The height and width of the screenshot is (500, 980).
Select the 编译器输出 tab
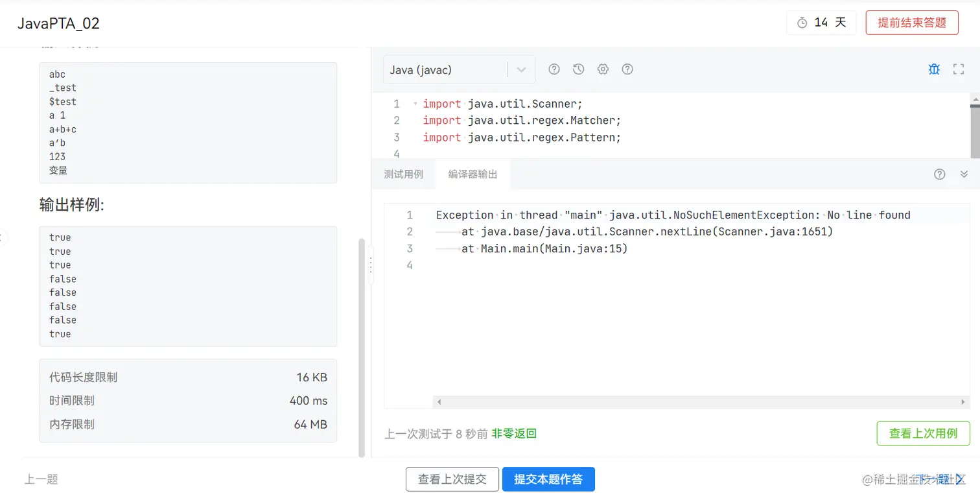(x=473, y=174)
